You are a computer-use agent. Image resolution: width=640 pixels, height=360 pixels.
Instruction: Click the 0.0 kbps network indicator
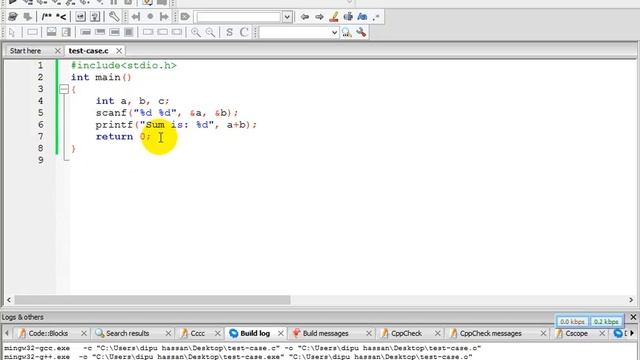point(572,322)
